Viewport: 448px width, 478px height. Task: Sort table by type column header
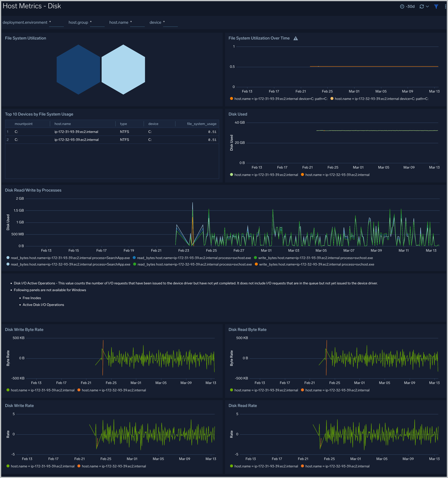pyautogui.click(x=123, y=124)
